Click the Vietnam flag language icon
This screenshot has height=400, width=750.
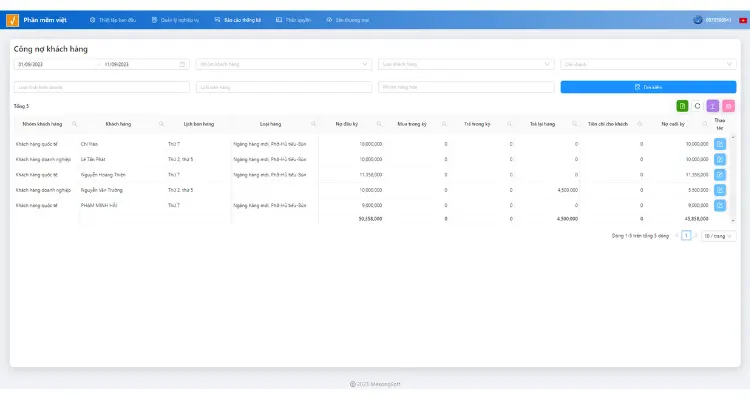pyautogui.click(x=743, y=20)
